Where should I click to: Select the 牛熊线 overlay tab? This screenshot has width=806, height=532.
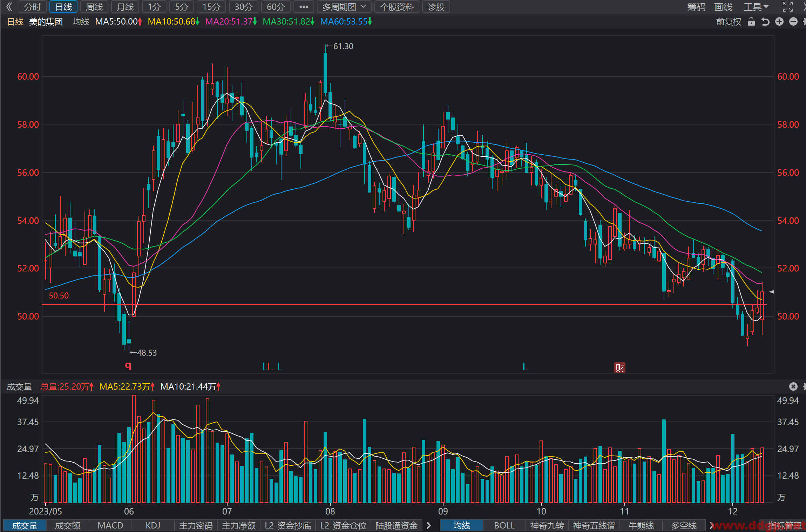click(641, 525)
